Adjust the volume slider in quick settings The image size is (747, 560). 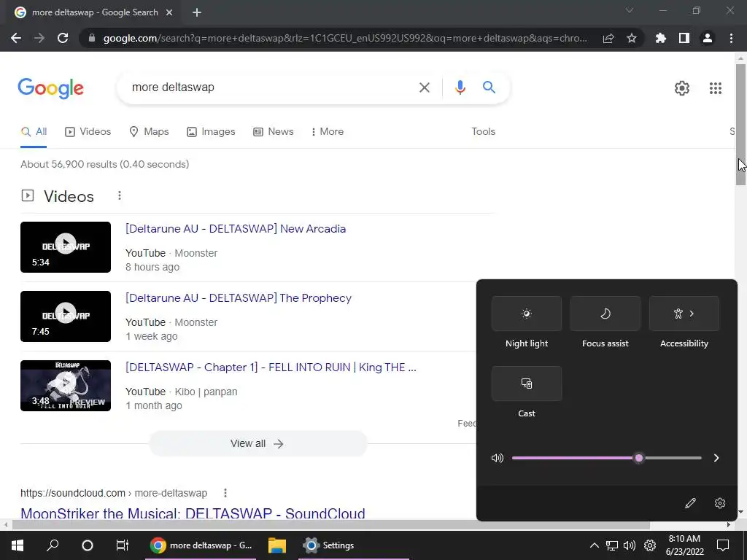click(x=606, y=458)
